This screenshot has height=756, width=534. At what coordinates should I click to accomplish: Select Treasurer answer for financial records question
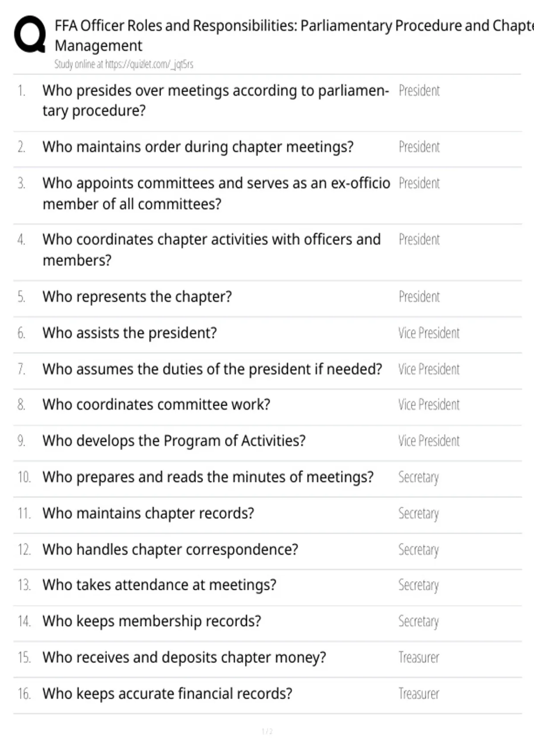pyautogui.click(x=418, y=694)
